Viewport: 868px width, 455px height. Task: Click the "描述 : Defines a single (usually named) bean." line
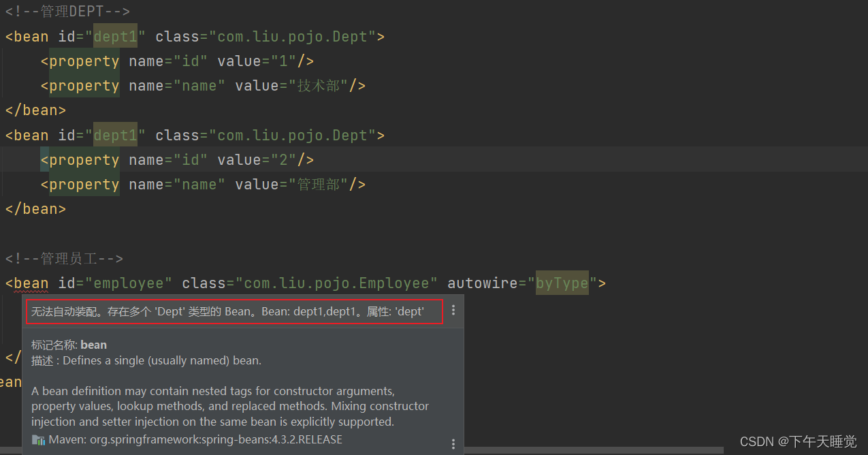coord(146,360)
